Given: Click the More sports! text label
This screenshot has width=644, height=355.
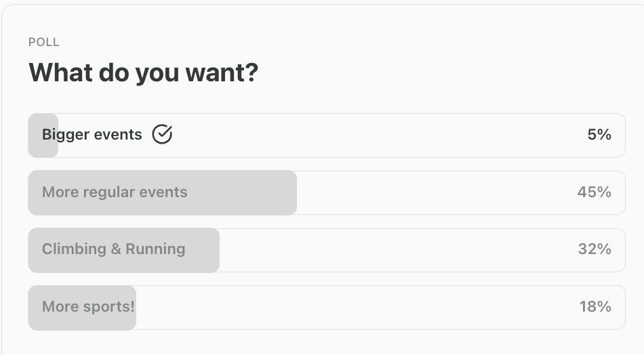Looking at the screenshot, I should click(88, 307).
